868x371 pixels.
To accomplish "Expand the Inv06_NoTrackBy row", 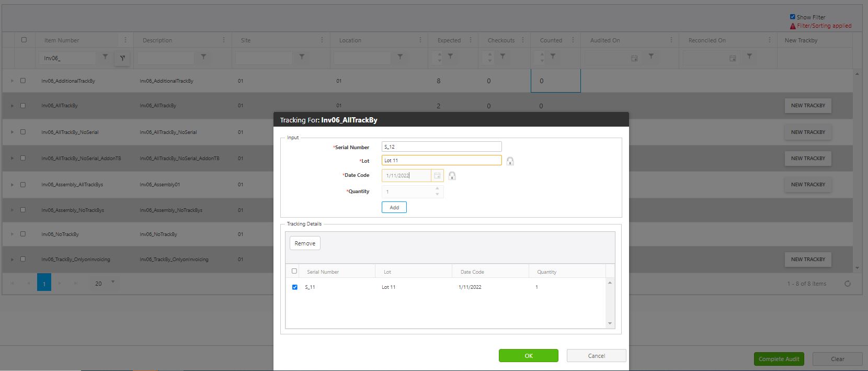I will point(12,234).
